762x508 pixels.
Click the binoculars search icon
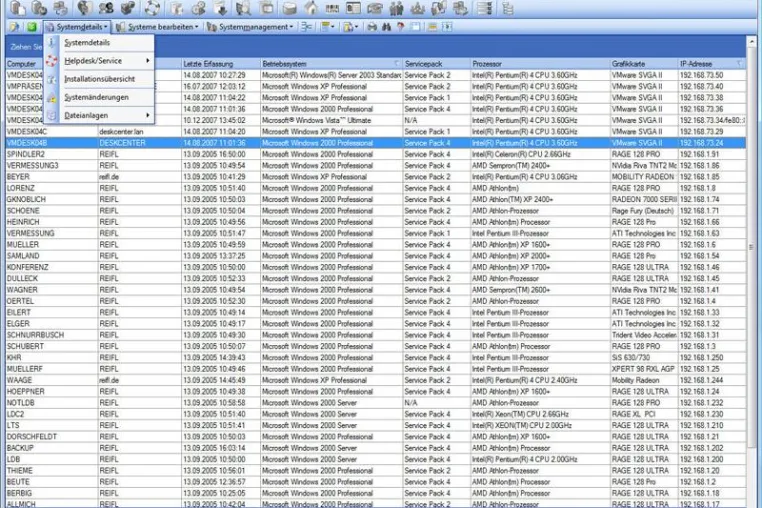(387, 27)
